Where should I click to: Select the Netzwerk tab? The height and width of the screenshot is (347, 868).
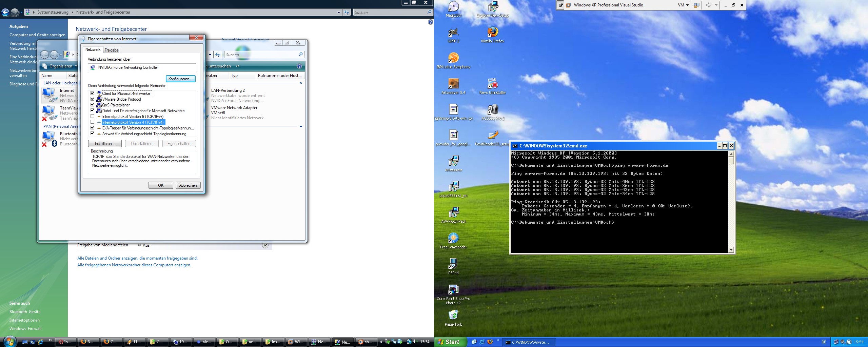tap(93, 49)
